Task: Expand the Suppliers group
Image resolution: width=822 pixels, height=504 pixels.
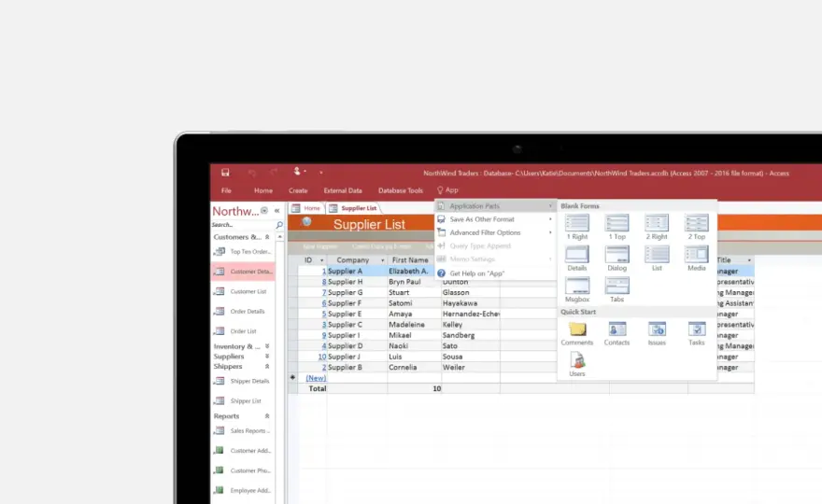Action: pyautogui.click(x=267, y=357)
